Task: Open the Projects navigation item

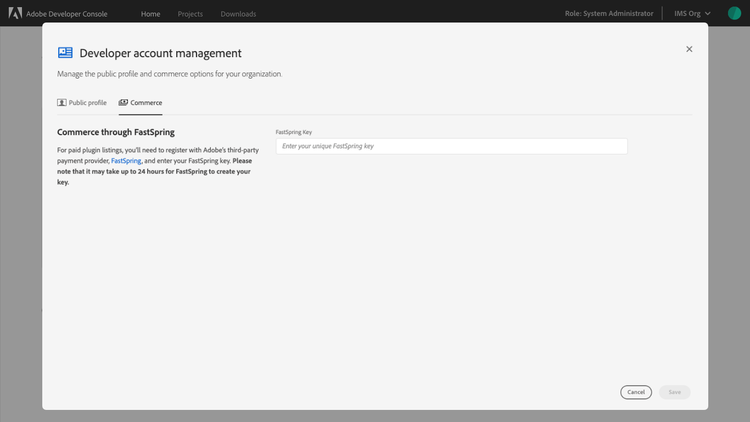Action: pos(190,14)
